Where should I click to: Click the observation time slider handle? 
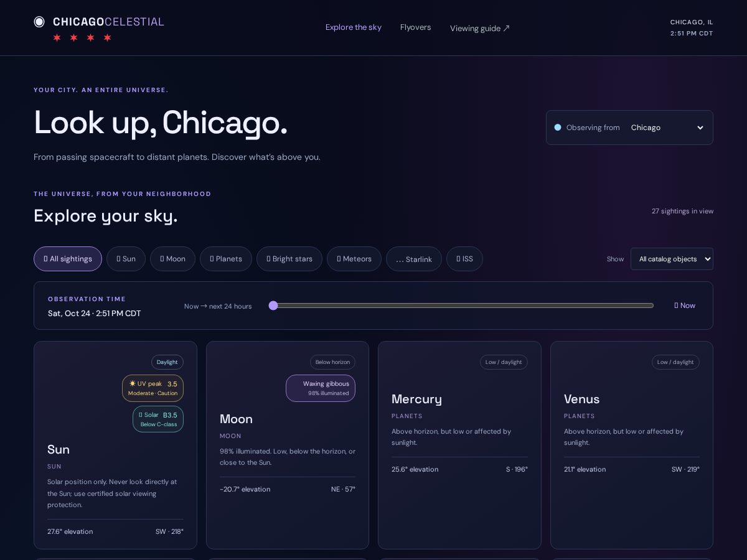(273, 306)
